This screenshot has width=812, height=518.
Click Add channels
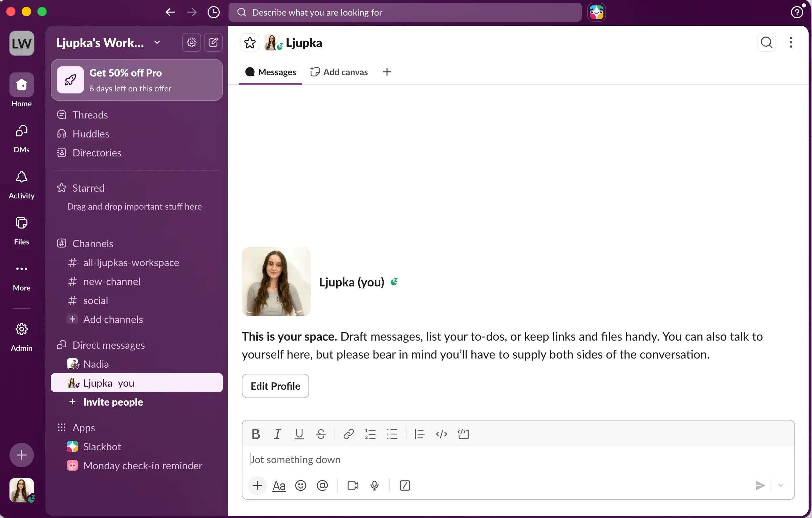137,319
